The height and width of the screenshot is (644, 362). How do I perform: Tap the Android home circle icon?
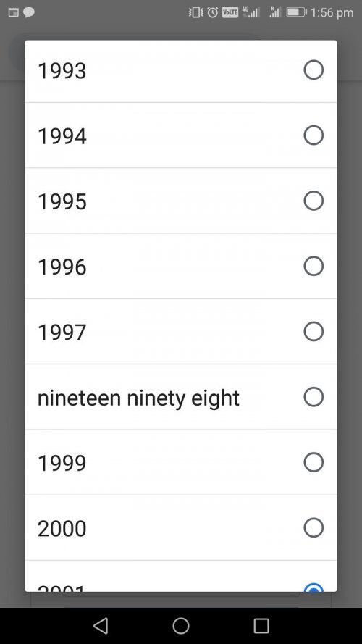click(x=181, y=626)
